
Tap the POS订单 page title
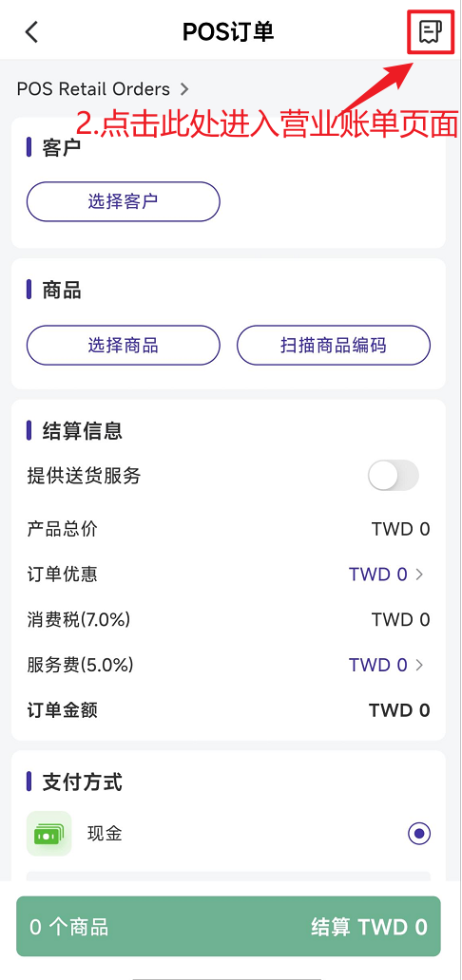[x=228, y=32]
